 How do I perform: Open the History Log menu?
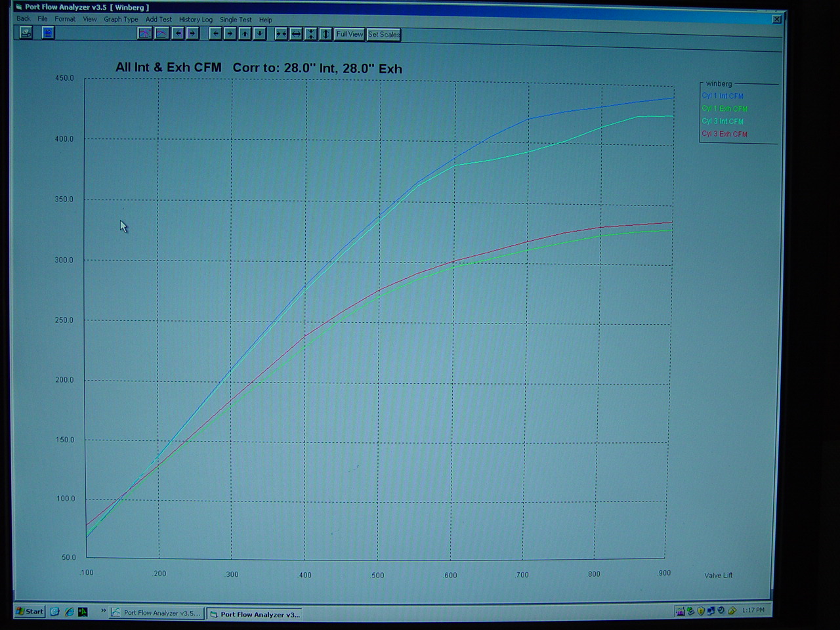[x=196, y=20]
